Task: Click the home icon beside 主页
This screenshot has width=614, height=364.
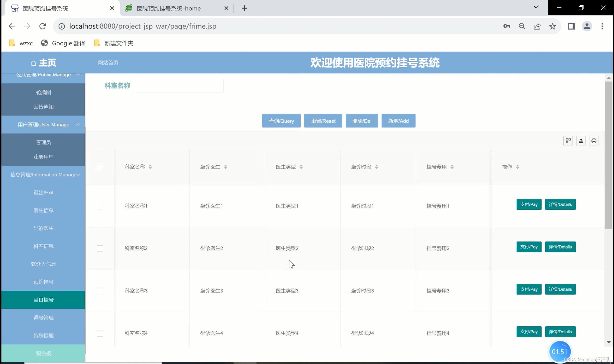Action: pyautogui.click(x=34, y=63)
